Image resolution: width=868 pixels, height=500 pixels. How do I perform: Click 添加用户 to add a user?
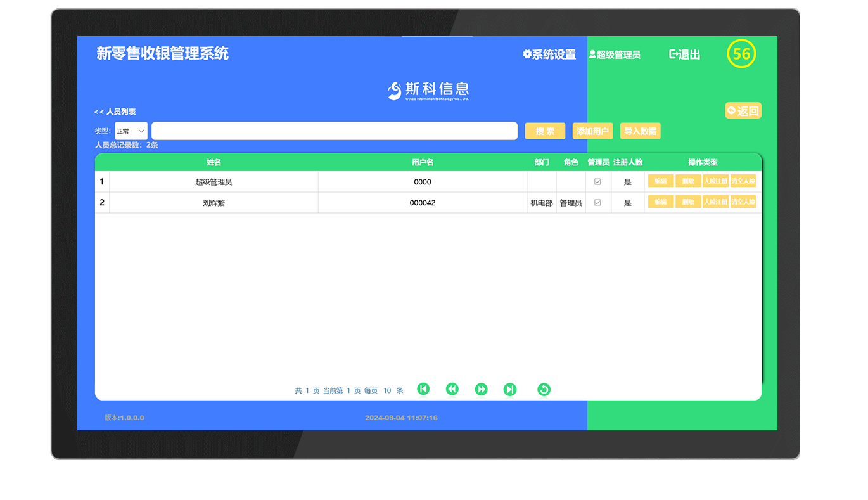tap(592, 131)
